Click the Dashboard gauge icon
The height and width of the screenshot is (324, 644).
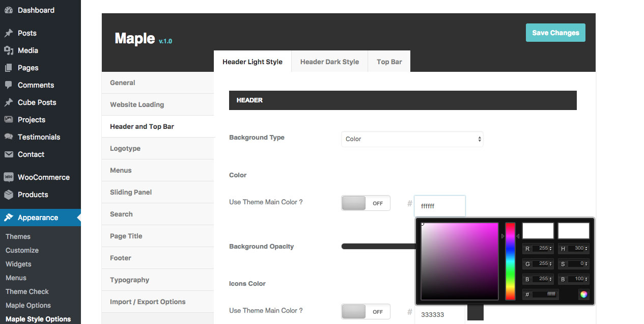click(9, 10)
